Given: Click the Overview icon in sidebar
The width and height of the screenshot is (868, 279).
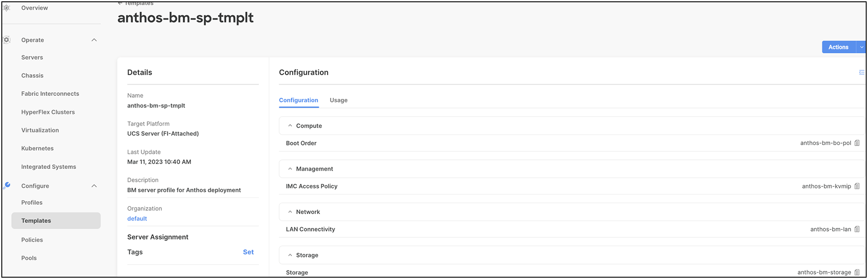Looking at the screenshot, I should coord(7,8).
